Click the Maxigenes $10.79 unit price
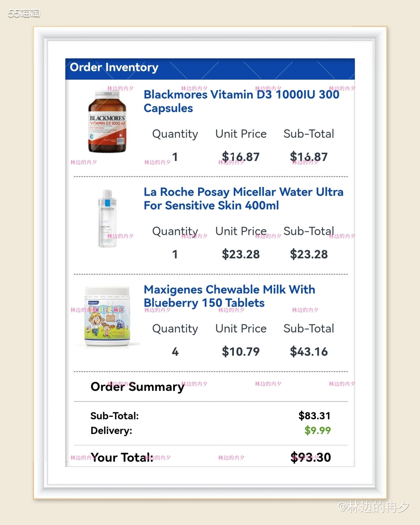 pyautogui.click(x=241, y=351)
